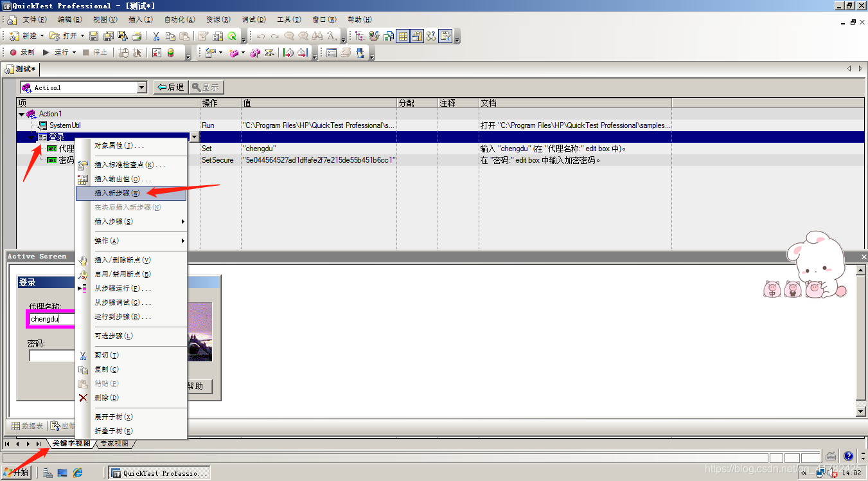Viewport: 868px width, 481px height.
Task: Click the first-tab navigation arrow at the bottom
Action: [8, 444]
